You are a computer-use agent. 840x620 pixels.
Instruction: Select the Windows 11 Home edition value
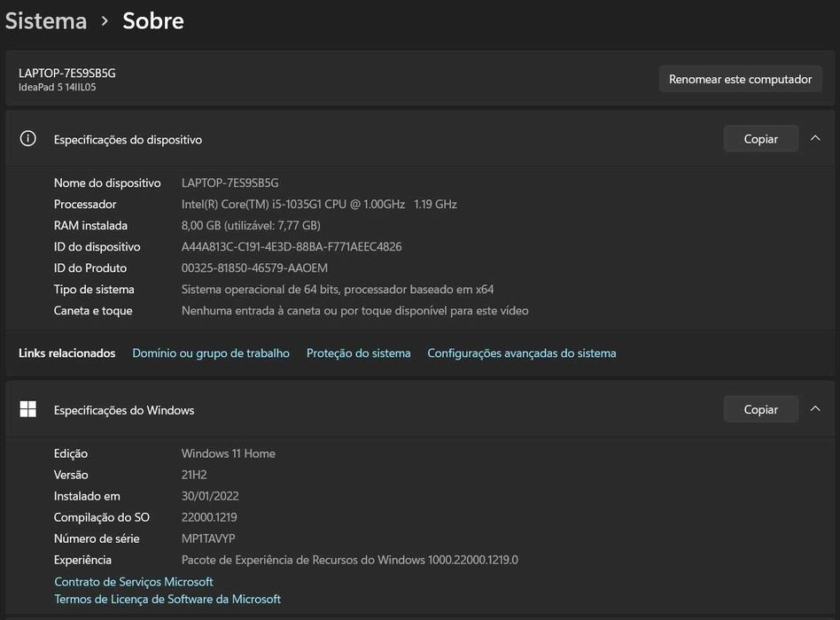click(229, 453)
